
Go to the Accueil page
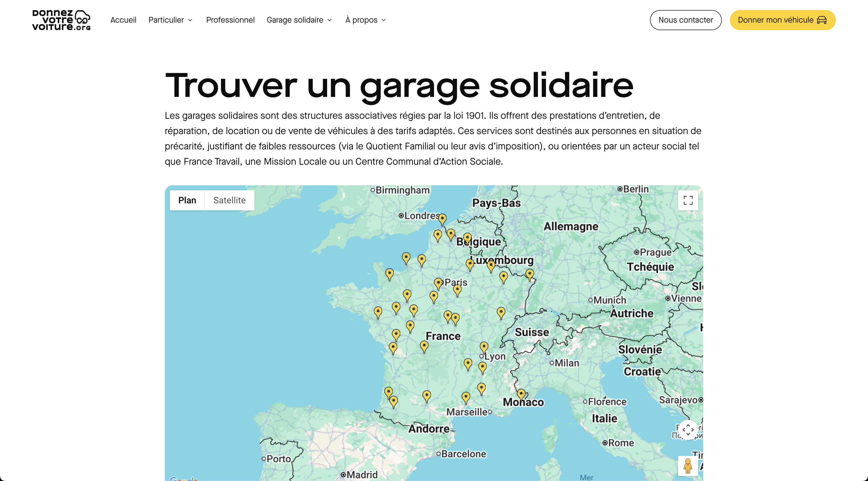pyautogui.click(x=123, y=20)
